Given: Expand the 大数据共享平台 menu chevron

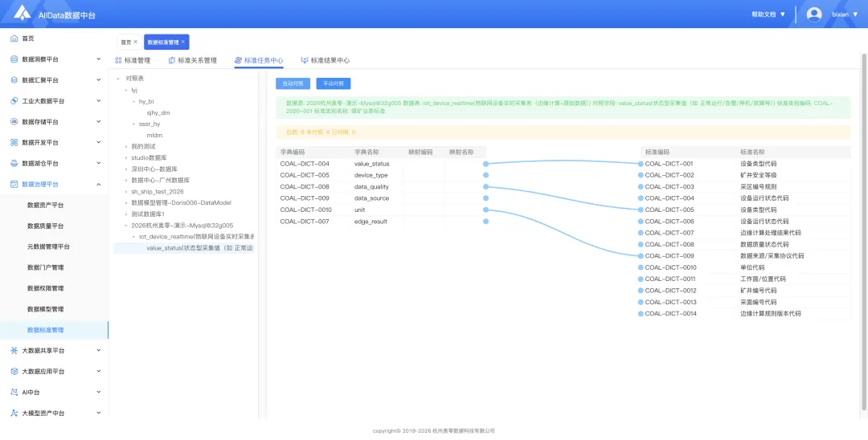Looking at the screenshot, I should [99, 350].
